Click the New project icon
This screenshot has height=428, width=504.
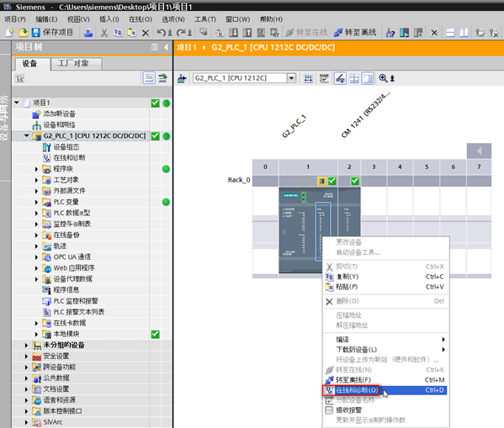(9, 33)
